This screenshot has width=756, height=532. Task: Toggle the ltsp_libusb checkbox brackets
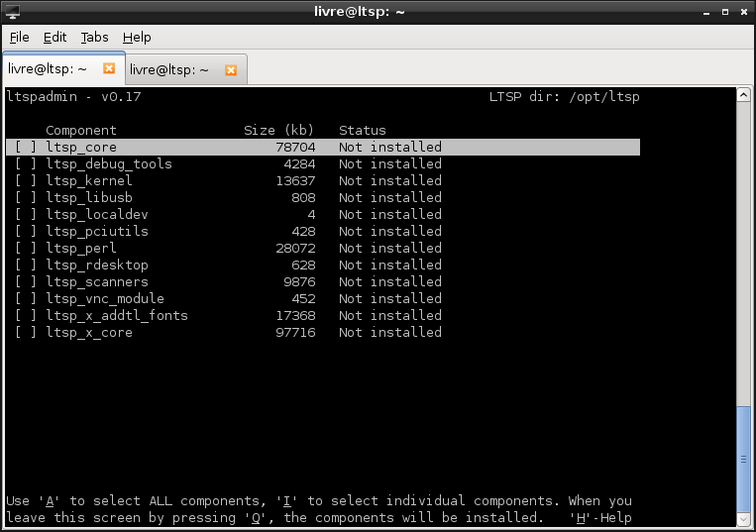pos(26,197)
